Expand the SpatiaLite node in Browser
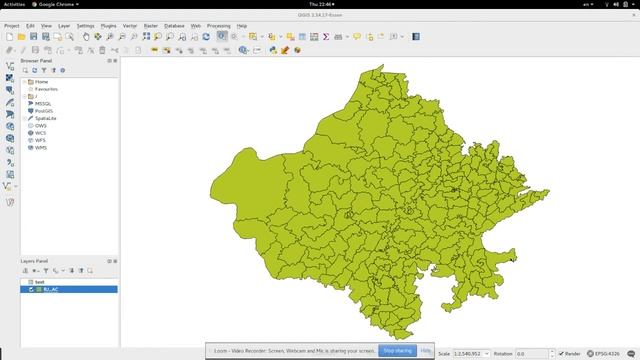Screen dimensions: 640x360 25,118
